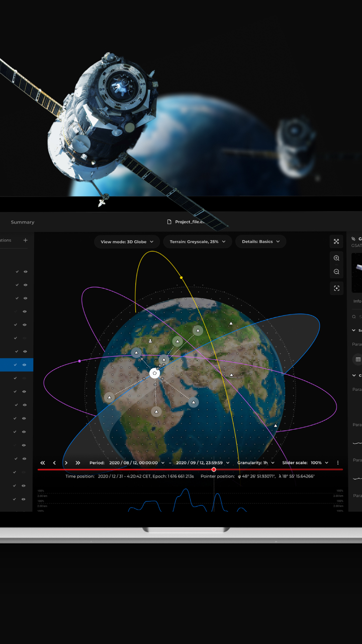The width and height of the screenshot is (362, 644).
Task: Zoom in on the globe view
Action: (x=336, y=258)
